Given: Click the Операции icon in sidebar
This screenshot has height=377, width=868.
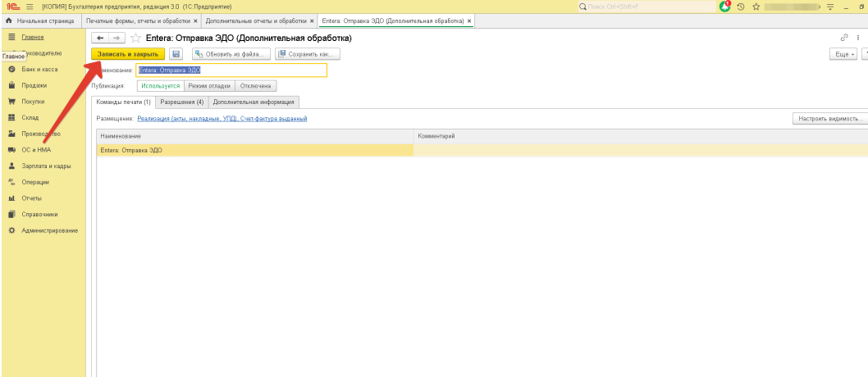Looking at the screenshot, I should tap(11, 182).
